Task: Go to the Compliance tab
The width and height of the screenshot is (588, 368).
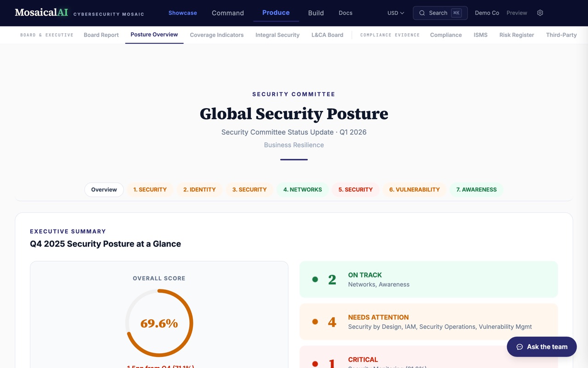Action: [446, 35]
